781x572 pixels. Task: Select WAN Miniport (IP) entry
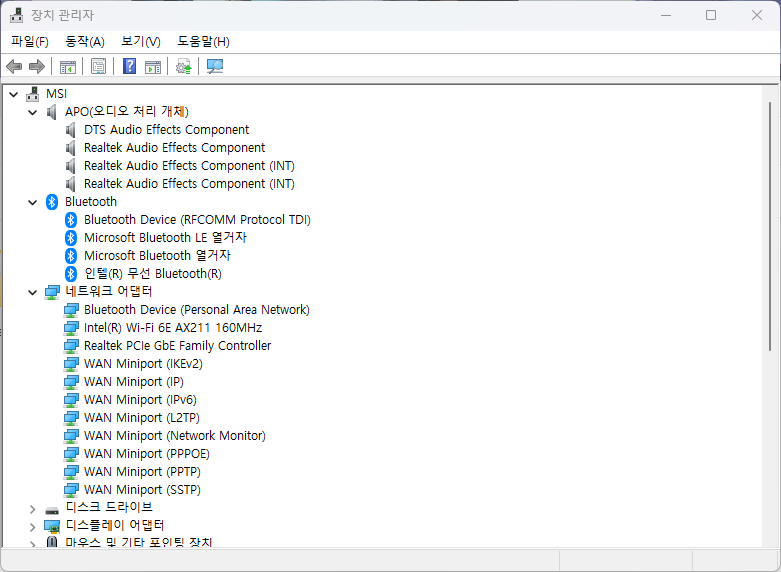tap(134, 382)
